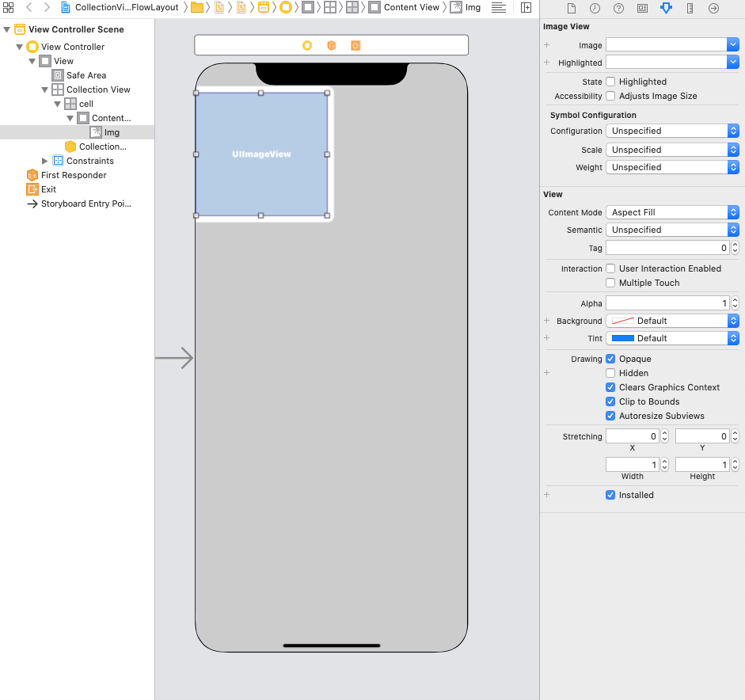Select Content View in the jump bar
Viewport: 745px width, 700px height.
click(x=411, y=7)
